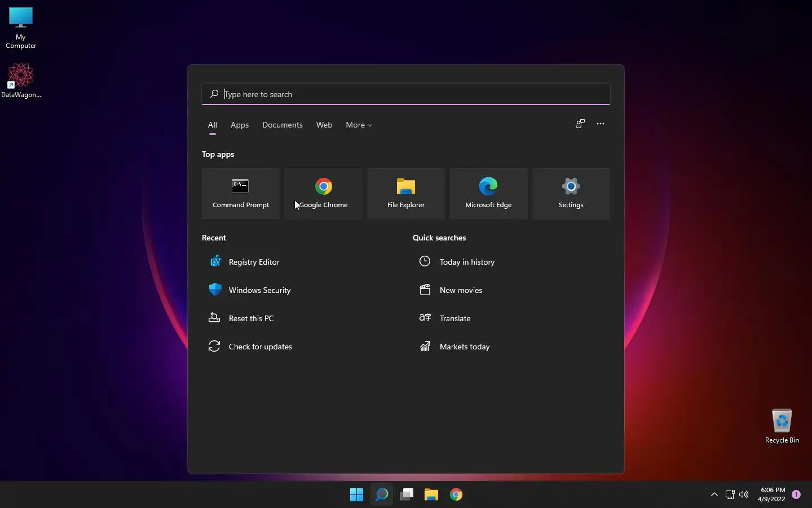Expand the More filter dropdown
The height and width of the screenshot is (508, 812).
point(359,125)
